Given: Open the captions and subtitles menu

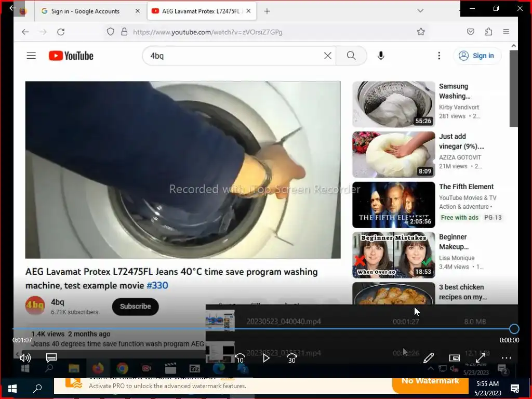Looking at the screenshot, I should [x=51, y=357].
